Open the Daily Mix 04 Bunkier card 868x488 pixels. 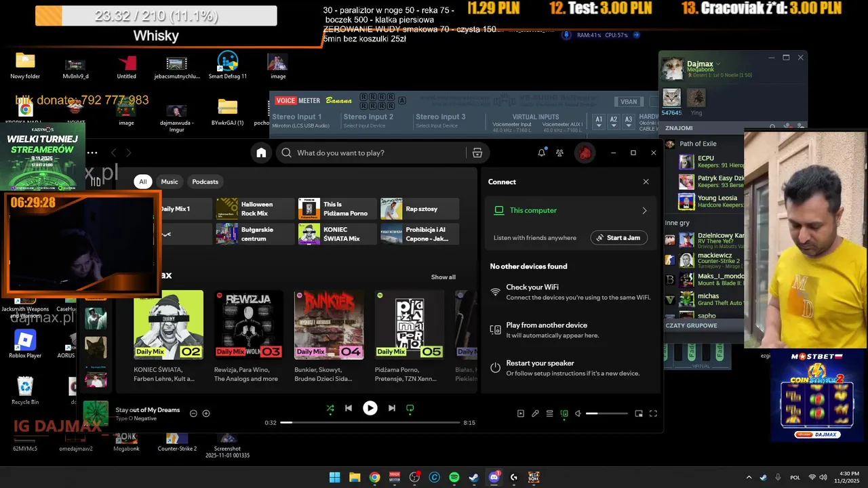329,337
